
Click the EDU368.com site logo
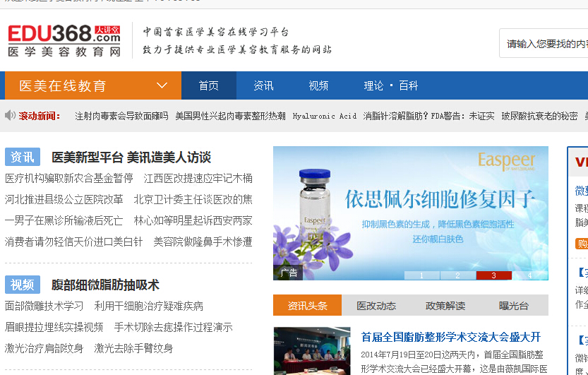[x=64, y=40]
